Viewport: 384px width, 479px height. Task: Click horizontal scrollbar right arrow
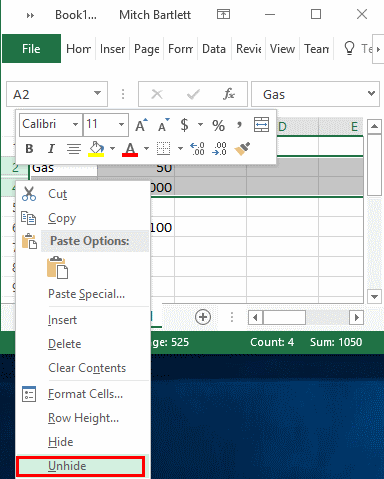click(x=356, y=317)
